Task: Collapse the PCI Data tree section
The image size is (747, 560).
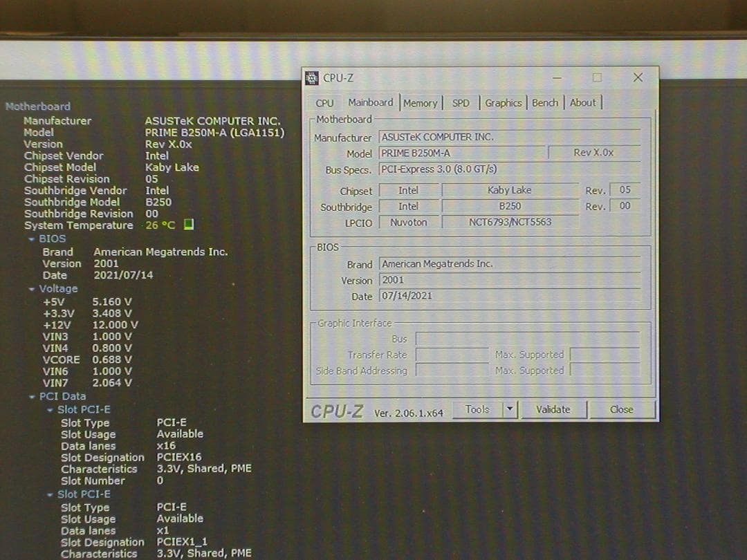Action: [x=32, y=397]
